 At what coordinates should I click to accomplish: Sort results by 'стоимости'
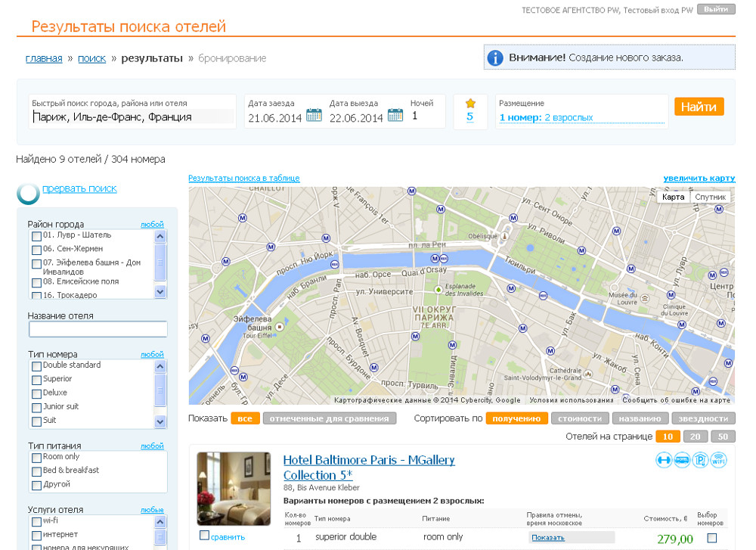[580, 418]
